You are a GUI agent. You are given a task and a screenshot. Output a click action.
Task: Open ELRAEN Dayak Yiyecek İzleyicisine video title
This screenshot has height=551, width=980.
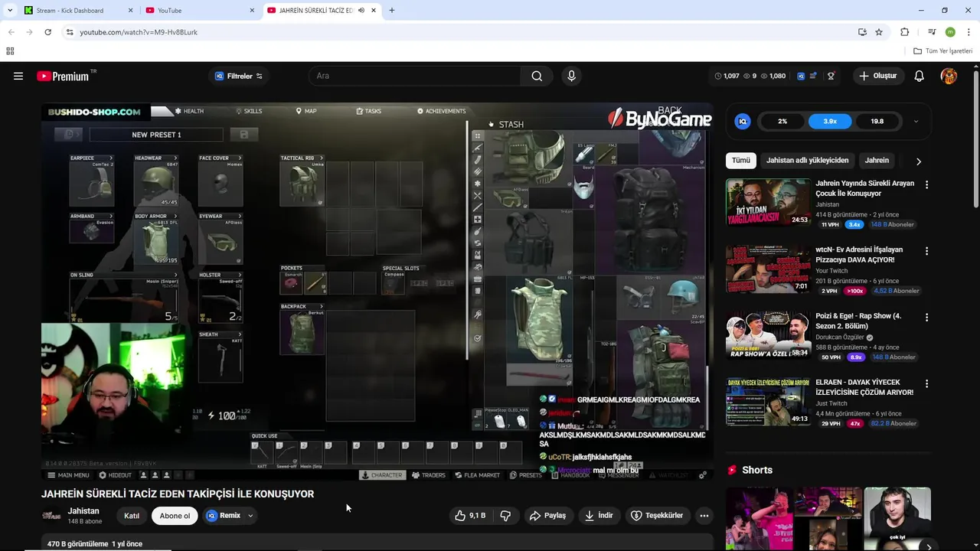(x=864, y=387)
